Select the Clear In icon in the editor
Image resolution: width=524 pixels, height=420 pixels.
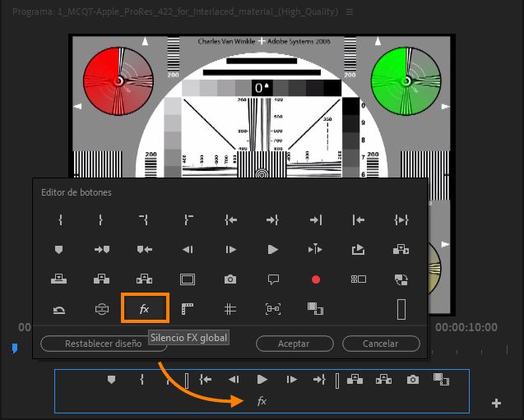(x=144, y=220)
